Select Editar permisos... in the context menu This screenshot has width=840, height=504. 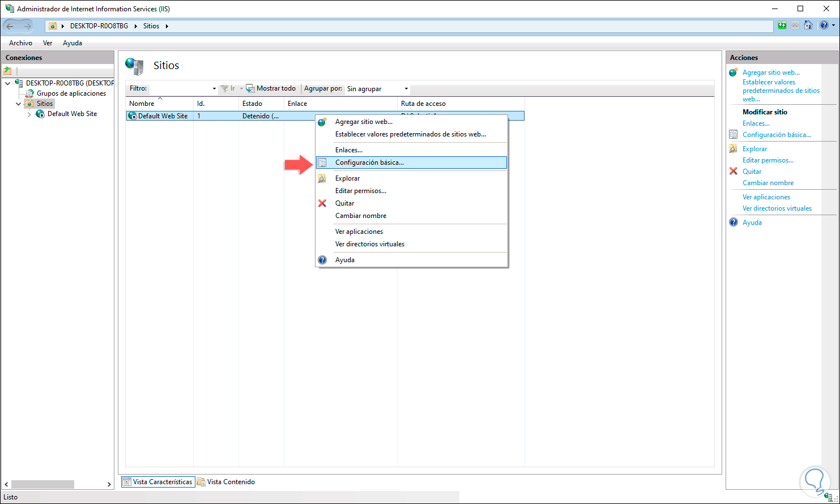click(411, 191)
